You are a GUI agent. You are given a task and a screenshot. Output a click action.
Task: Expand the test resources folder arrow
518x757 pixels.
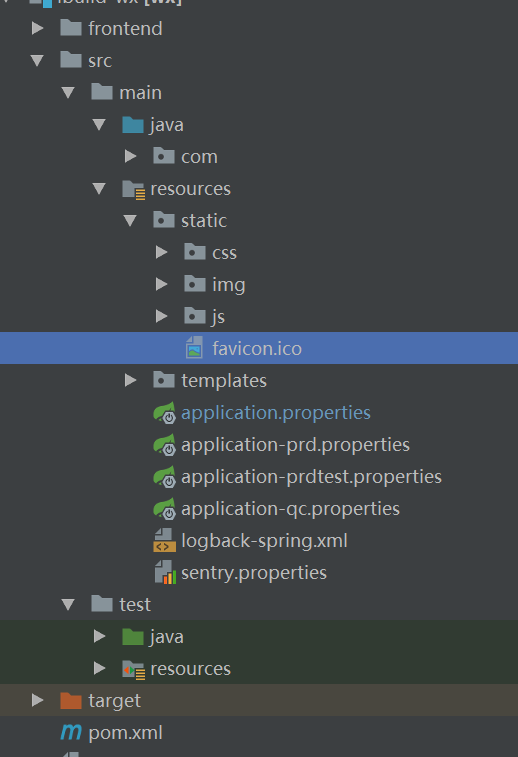99,668
